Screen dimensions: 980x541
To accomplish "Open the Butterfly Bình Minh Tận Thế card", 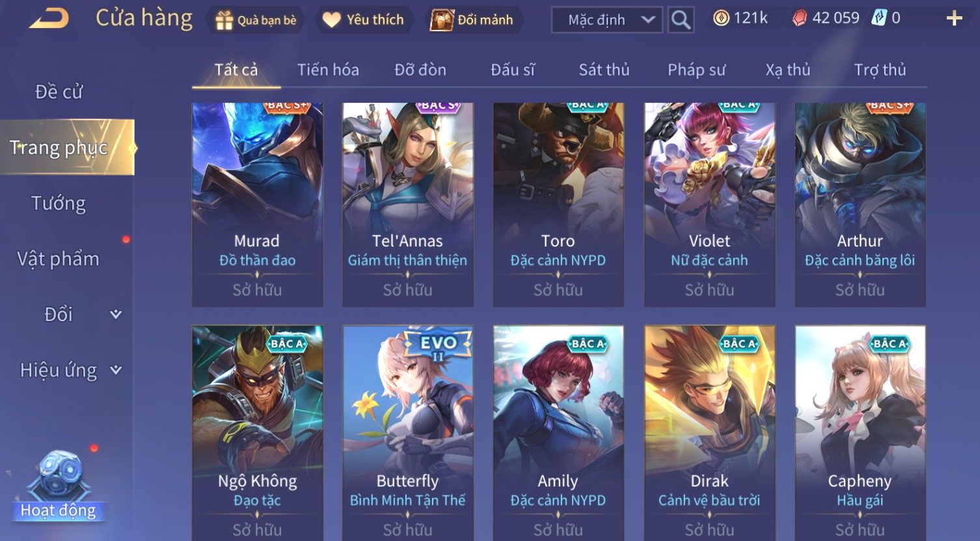I will pos(407,433).
